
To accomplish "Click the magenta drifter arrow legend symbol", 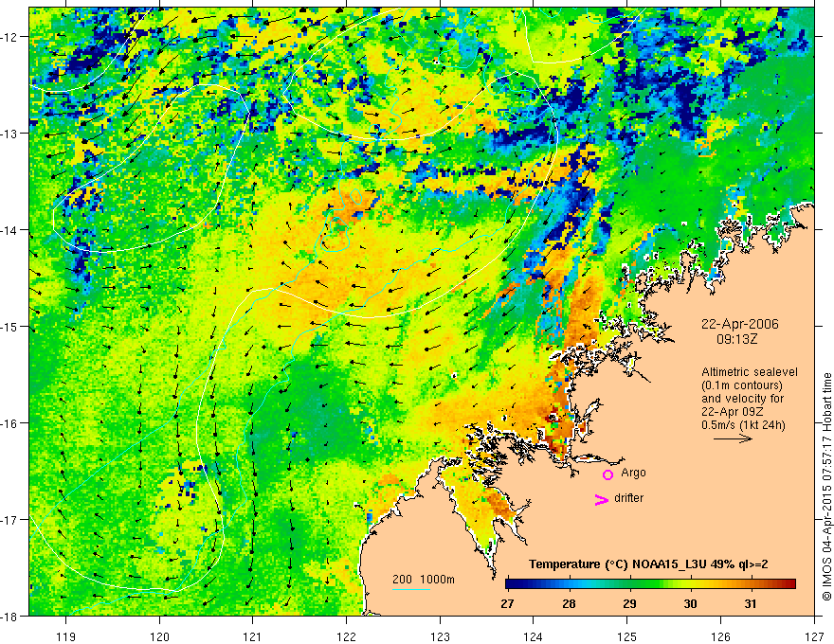I will point(601,499).
